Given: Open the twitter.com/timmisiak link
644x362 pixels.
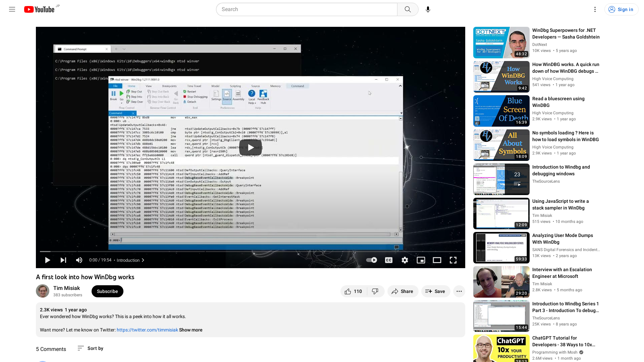Looking at the screenshot, I should [147, 330].
